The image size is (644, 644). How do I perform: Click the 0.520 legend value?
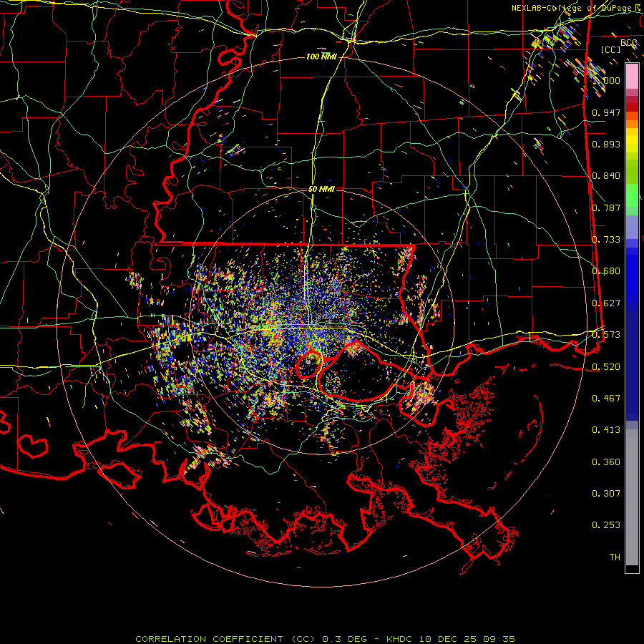point(606,367)
